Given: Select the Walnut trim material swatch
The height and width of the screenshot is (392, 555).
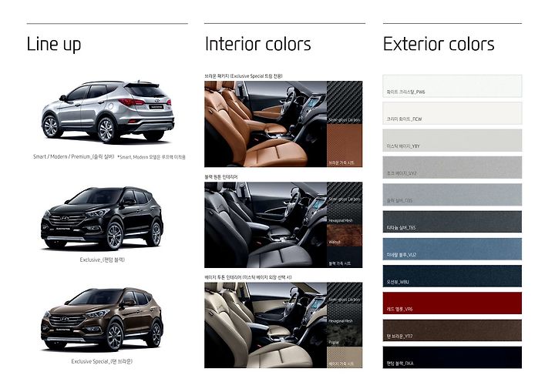Looking at the screenshot, I should pyautogui.click(x=345, y=236).
